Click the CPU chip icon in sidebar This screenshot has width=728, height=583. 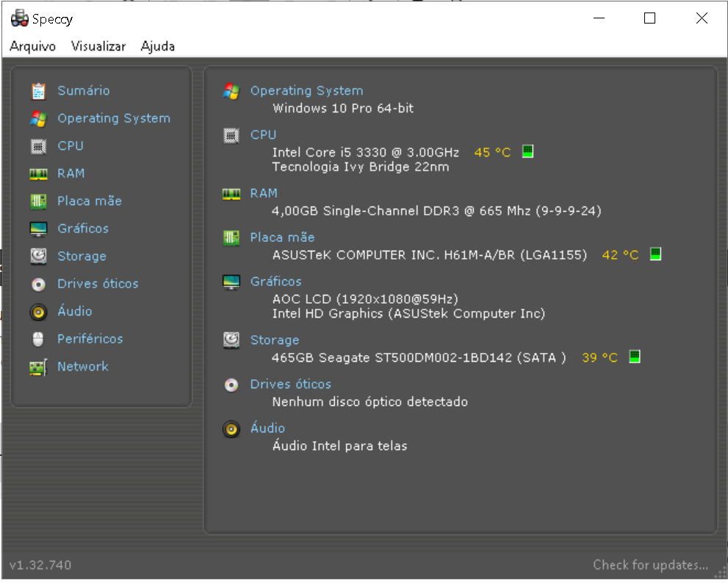(x=38, y=146)
